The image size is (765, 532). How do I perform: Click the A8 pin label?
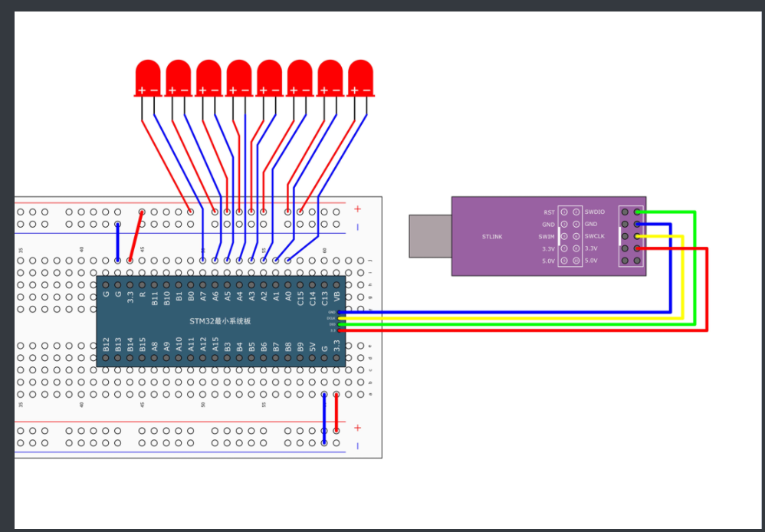tap(155, 346)
